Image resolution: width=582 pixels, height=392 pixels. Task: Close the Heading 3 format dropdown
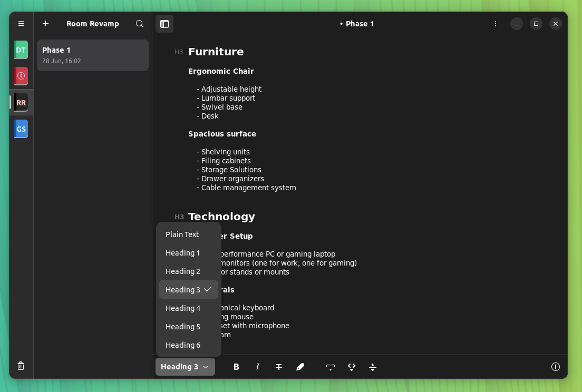click(185, 367)
